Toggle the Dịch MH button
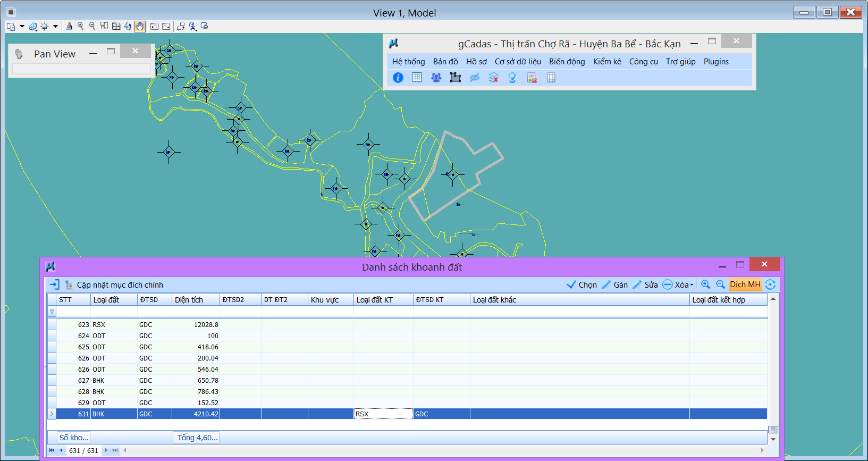Screen dimensions: 868x461 point(745,284)
